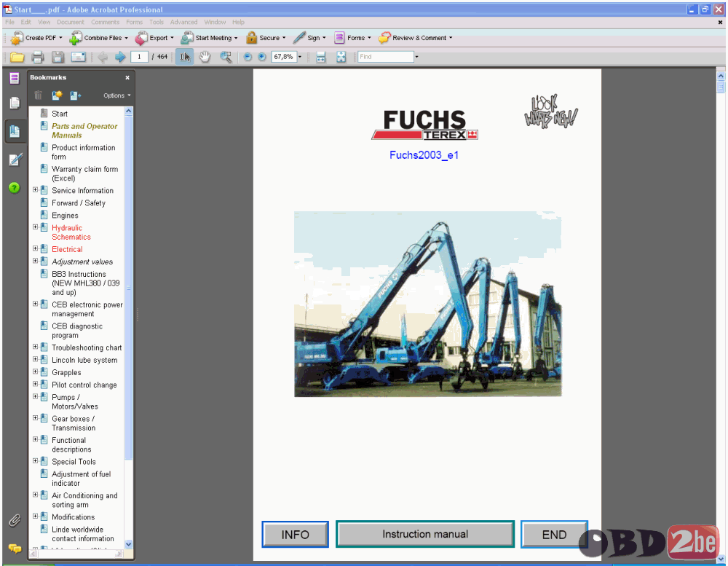728x566 pixels.
Task: Expand the Special Tools bookmark
Action: click(x=35, y=461)
